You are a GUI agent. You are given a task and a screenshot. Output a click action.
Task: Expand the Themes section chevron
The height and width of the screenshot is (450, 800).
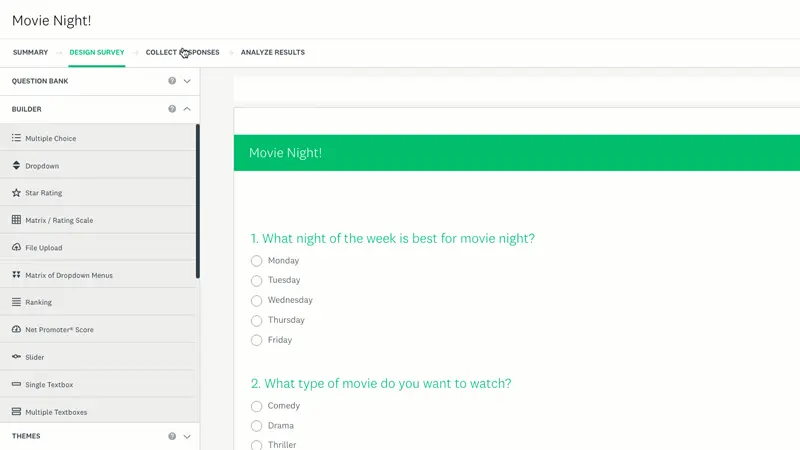tap(187, 436)
